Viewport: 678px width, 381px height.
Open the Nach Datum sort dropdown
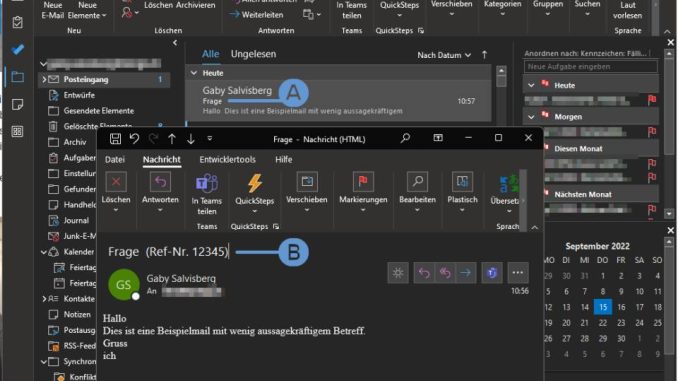coord(444,55)
